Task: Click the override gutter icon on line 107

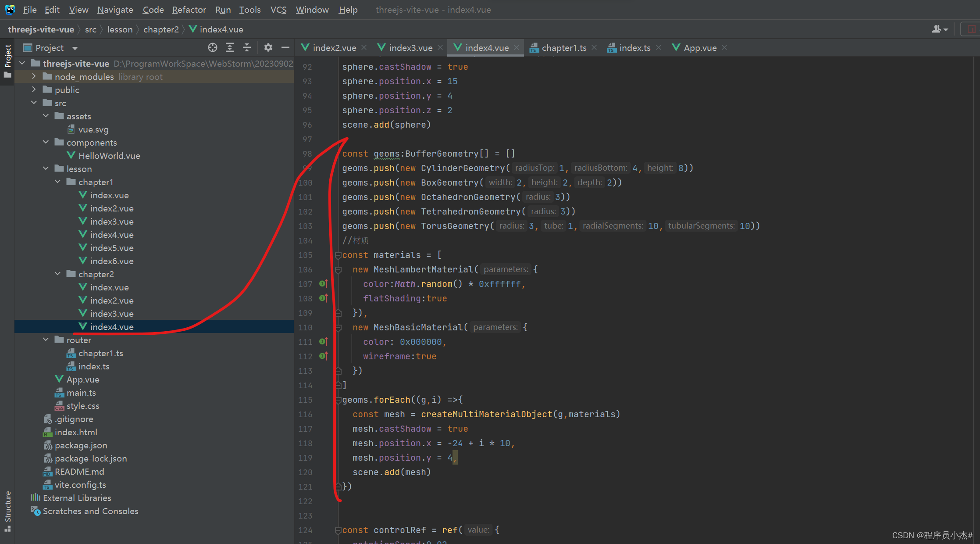Action: pos(323,284)
